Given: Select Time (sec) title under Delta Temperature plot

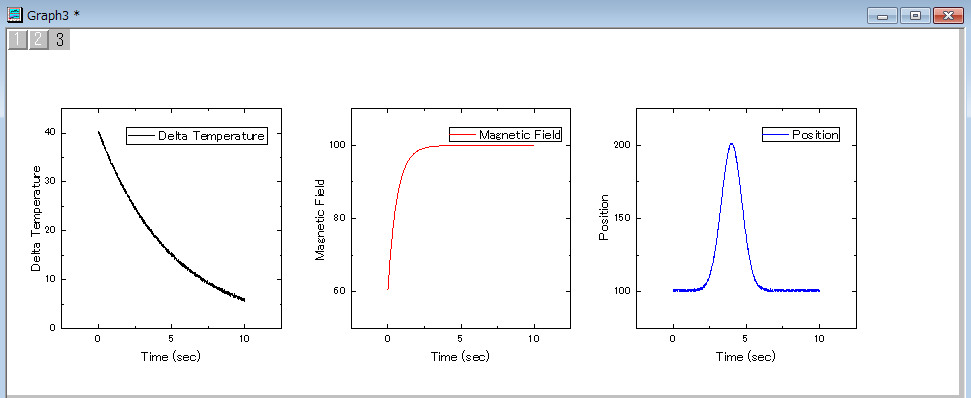Looking at the screenshot, I should coord(171,357).
